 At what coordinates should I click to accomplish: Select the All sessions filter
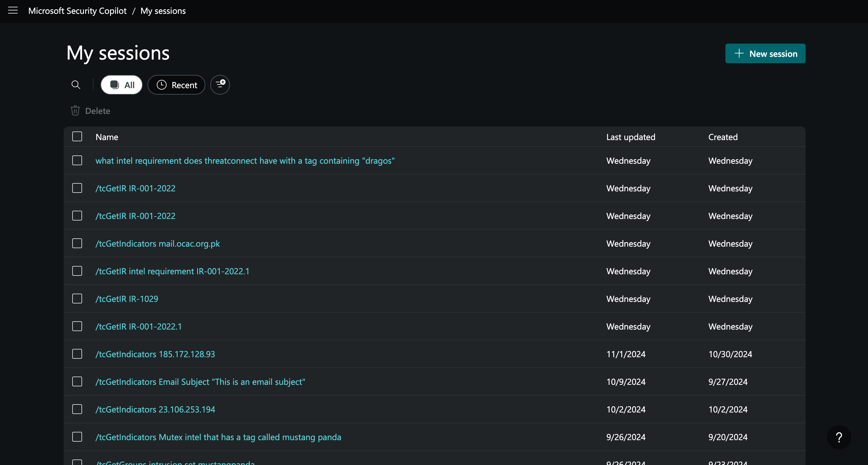122,85
